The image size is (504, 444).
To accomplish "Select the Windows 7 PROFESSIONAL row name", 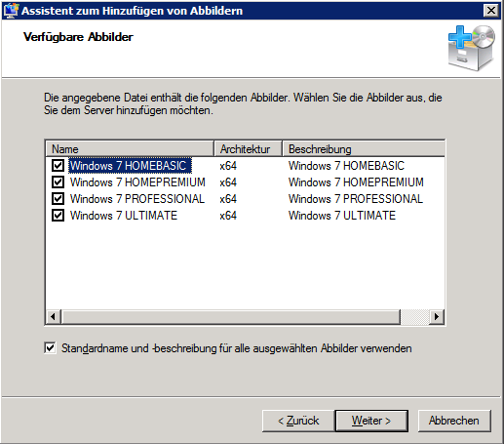I will (137, 199).
